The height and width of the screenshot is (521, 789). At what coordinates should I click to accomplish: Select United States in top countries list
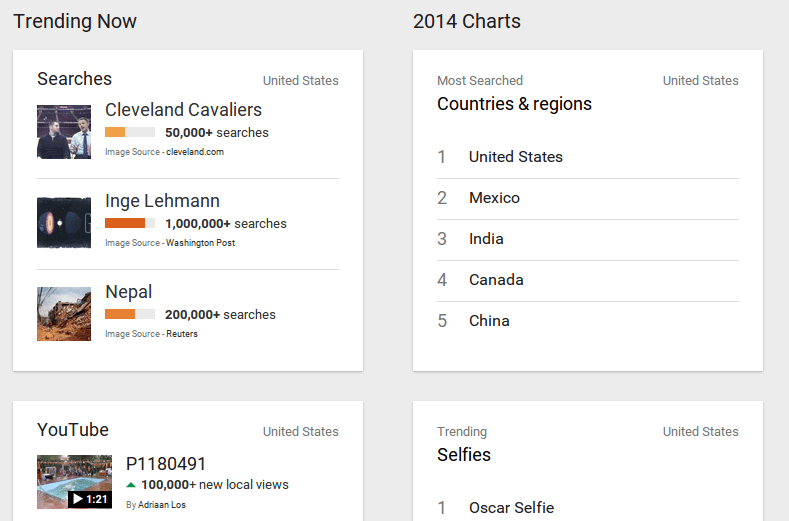coord(515,157)
